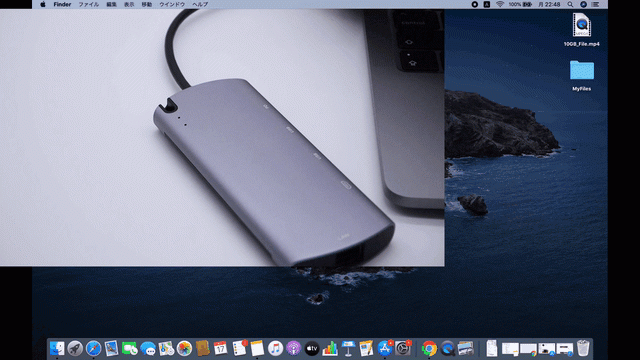Open Keynote podium icon in Dock
Viewport: 640px width, 360px height.
click(x=348, y=349)
